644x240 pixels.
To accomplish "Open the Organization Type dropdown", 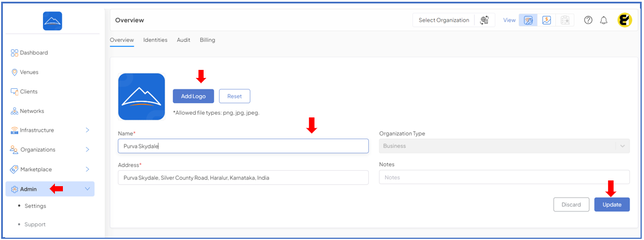I will tap(504, 145).
